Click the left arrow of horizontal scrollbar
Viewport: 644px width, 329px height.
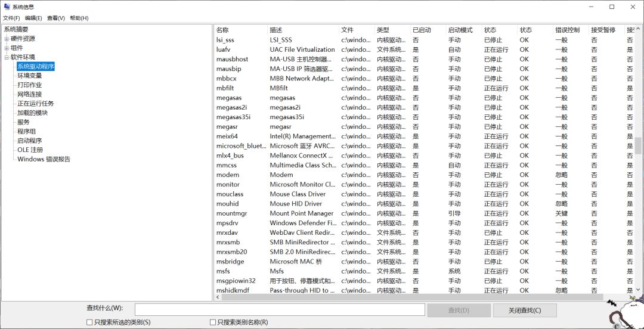(x=217, y=297)
